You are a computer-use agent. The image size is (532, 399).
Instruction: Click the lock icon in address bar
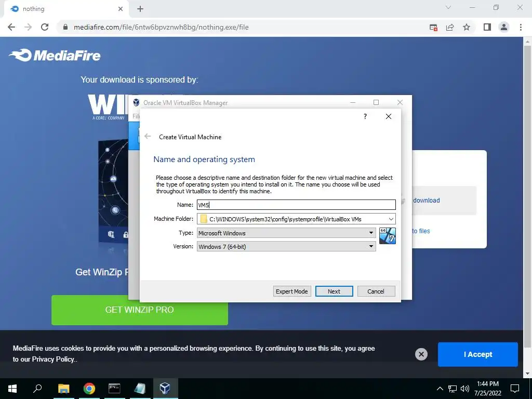pos(65,27)
